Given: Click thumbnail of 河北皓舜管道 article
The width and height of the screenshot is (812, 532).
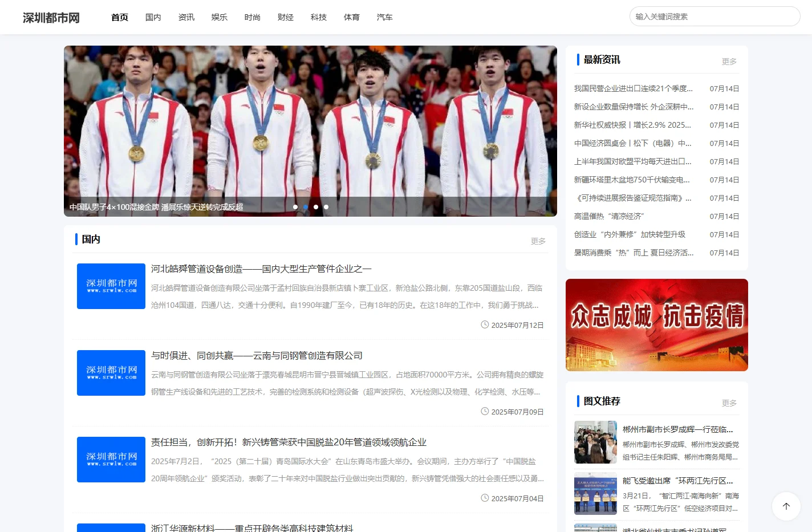Looking at the screenshot, I should (x=111, y=286).
